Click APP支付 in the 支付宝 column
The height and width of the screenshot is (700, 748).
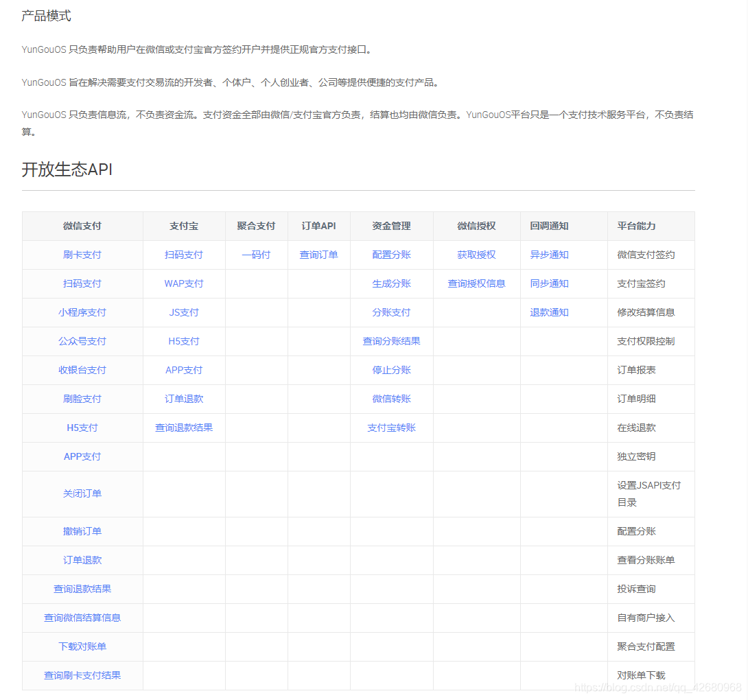184,370
